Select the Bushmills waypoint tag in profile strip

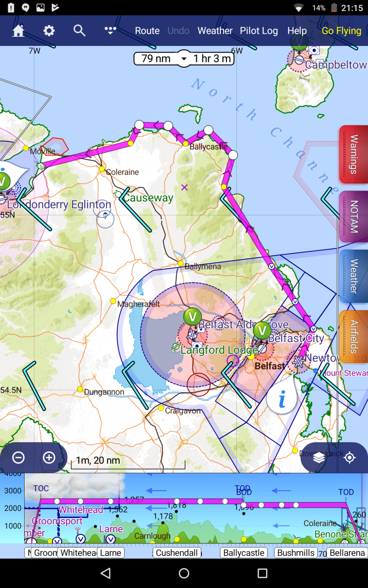click(296, 553)
